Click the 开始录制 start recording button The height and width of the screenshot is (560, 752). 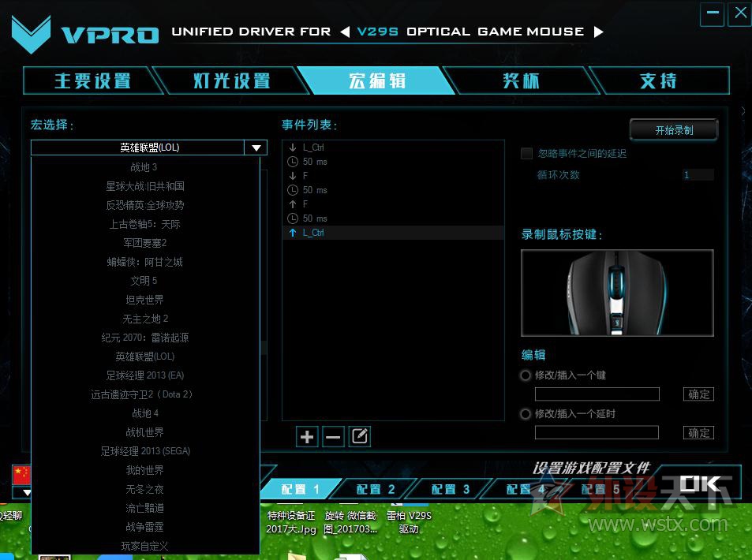674,130
